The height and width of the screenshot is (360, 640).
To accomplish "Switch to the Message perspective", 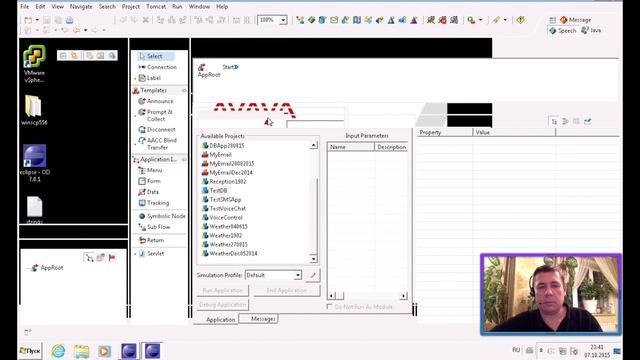I will [x=576, y=20].
